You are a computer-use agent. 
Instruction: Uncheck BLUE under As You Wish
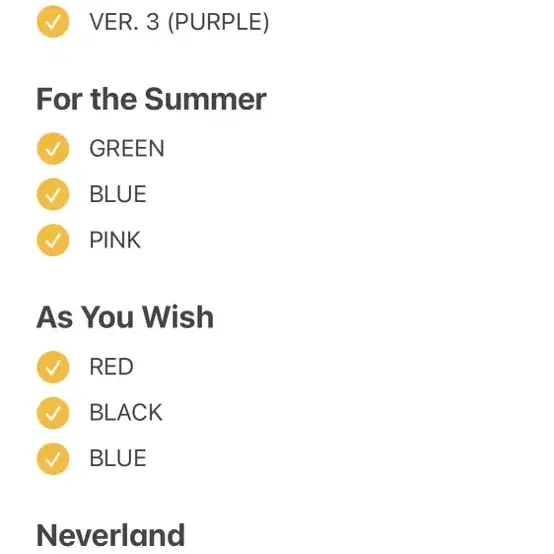[53, 459]
